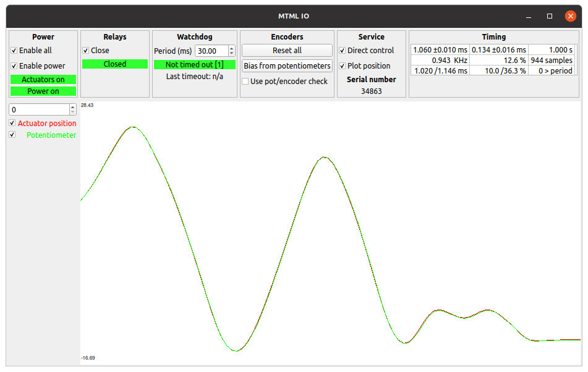Screen dimensions: 588x372
Task: Click the plot lower limit -16.69 label
Action: pyautogui.click(x=88, y=358)
